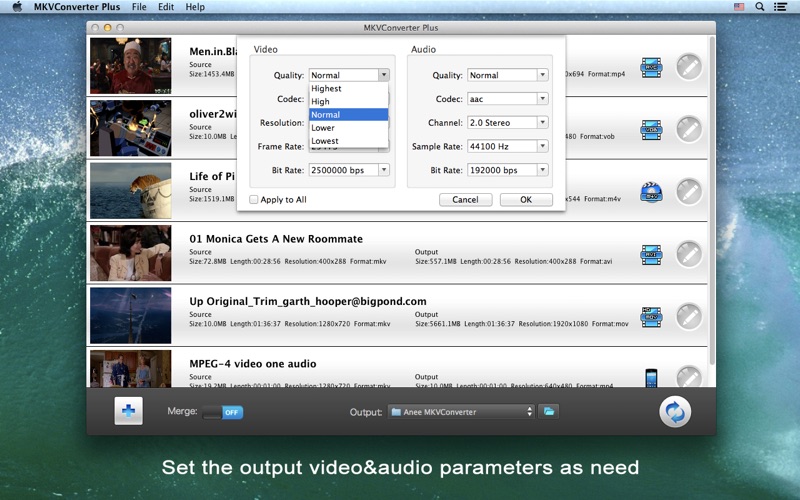This screenshot has width=800, height=500.
Task: Select the Life of Pi tiger thumbnail
Action: click(131, 190)
